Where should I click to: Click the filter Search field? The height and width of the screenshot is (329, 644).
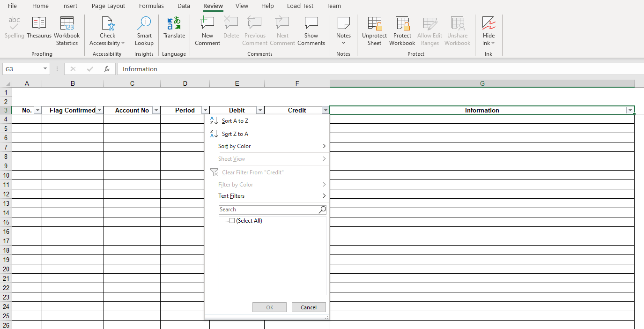269,209
